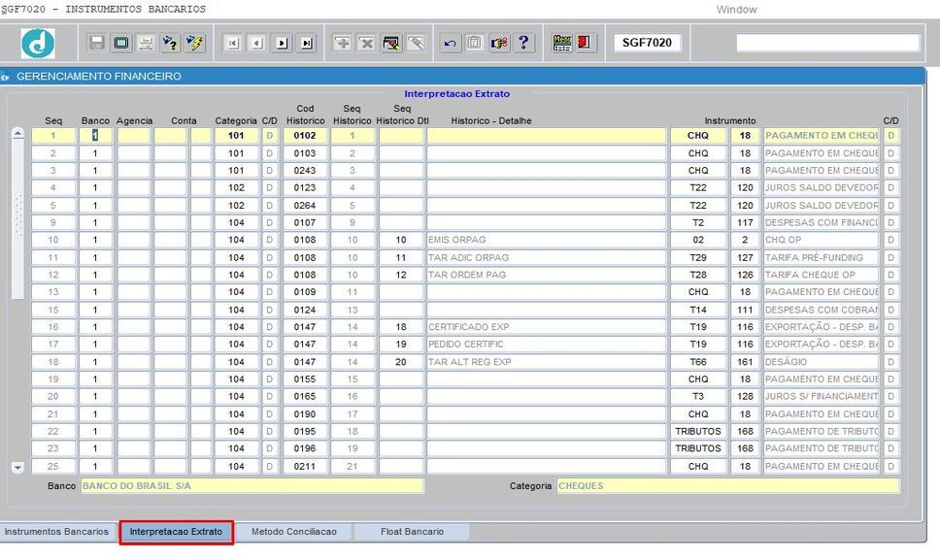Click instrument code cell 'T3'

(698, 397)
